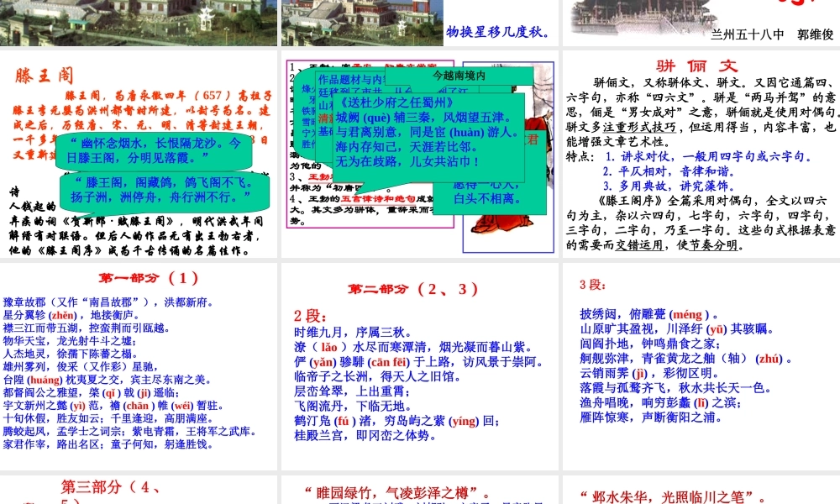Image resolution: width=840 pixels, height=504 pixels.
Task: Select the slide showing 物换星移几度秋
Action: [420, 23]
